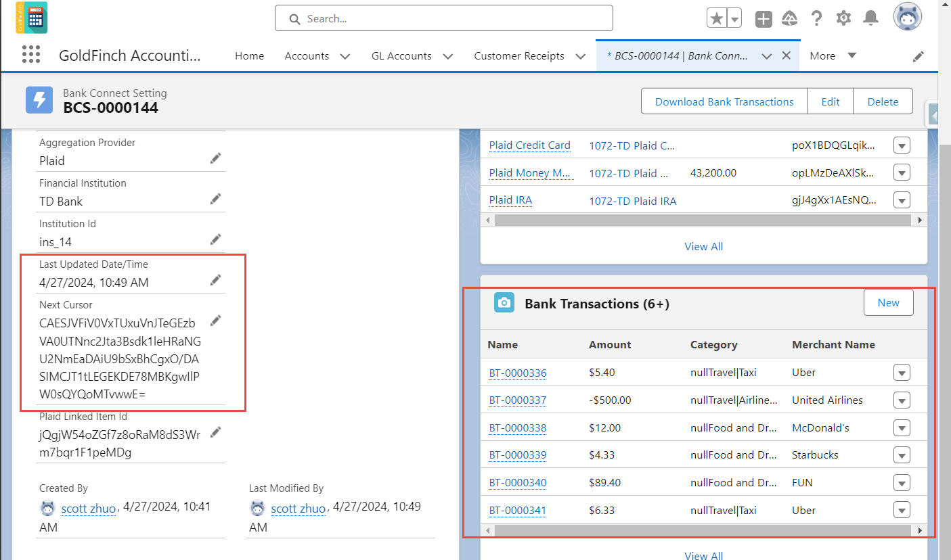Open the GL Accounts tab

(x=401, y=56)
